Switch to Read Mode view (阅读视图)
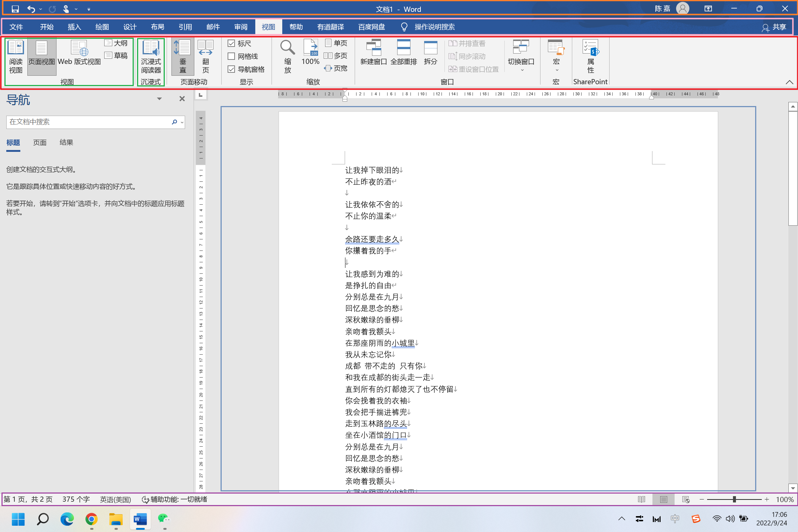Viewport: 798px width, 532px height. pyautogui.click(x=16, y=57)
